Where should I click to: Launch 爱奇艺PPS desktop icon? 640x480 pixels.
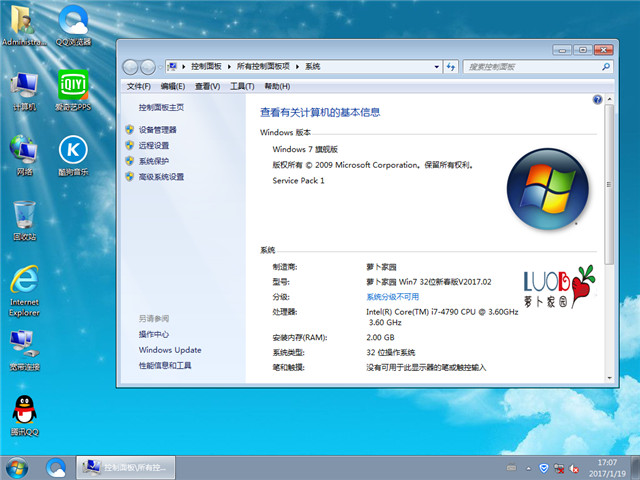click(73, 91)
